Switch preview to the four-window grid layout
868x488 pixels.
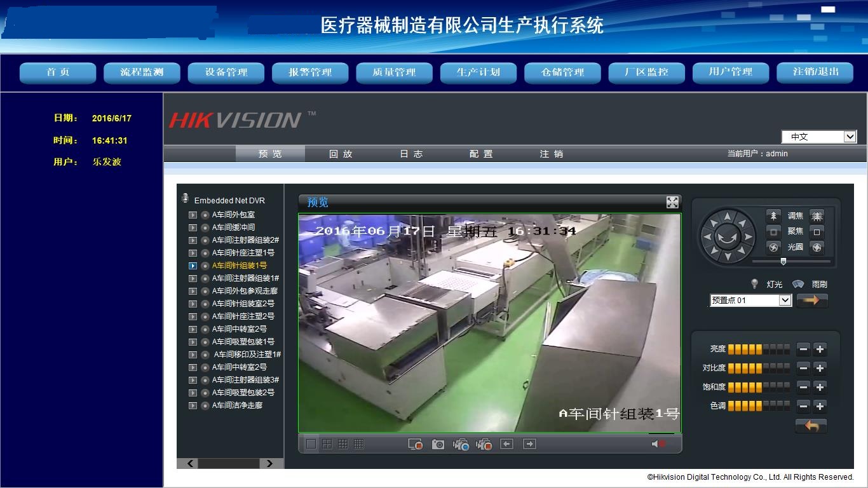click(x=327, y=444)
